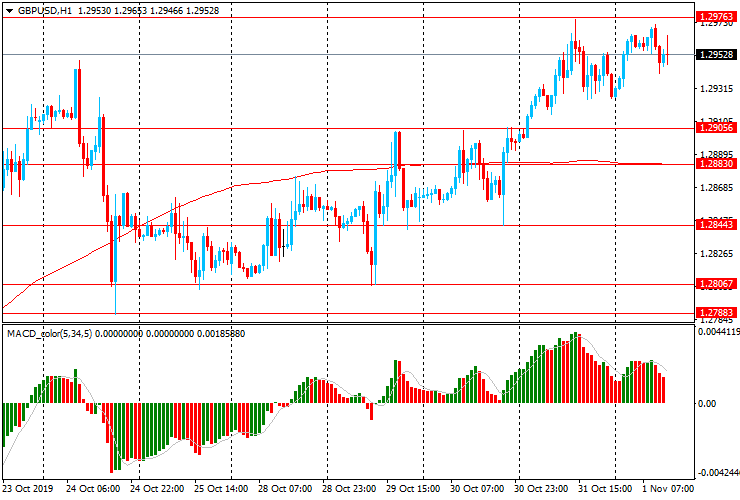Click the 29 Oct 15:00 time axis label

click(413, 489)
